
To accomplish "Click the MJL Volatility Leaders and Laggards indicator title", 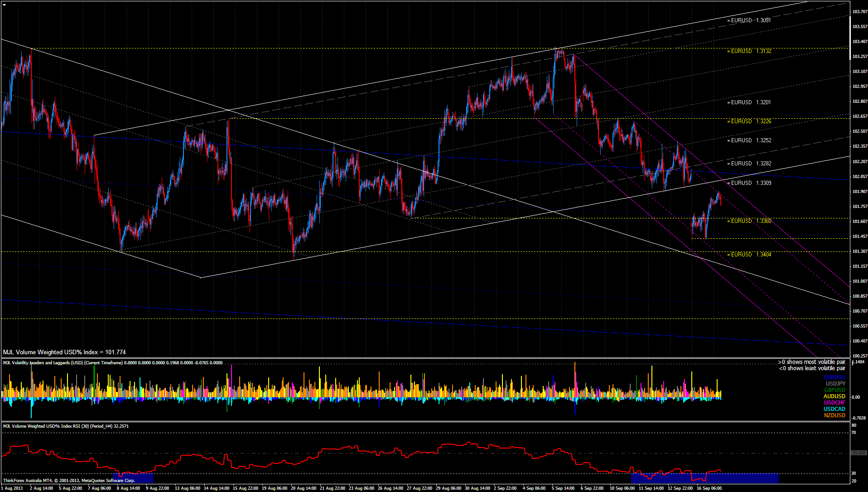I will [x=113, y=362].
